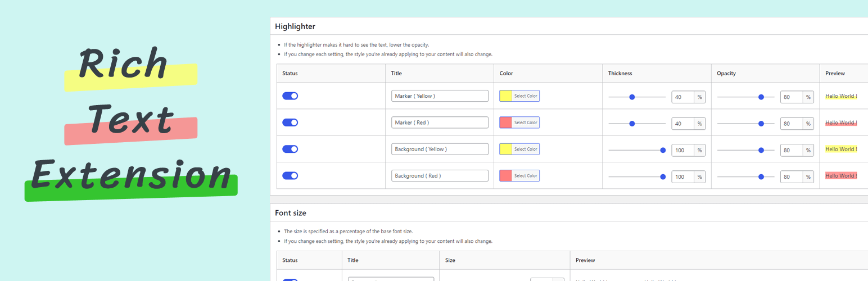868x281 pixels.
Task: Open Select Color for Marker ( Red )
Action: (519, 123)
